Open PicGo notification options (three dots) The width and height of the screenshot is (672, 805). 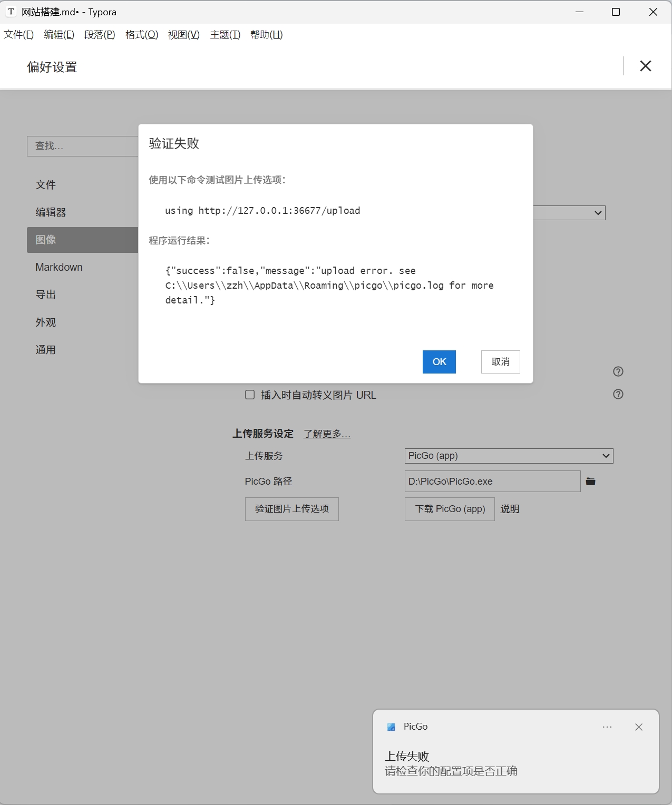607,727
